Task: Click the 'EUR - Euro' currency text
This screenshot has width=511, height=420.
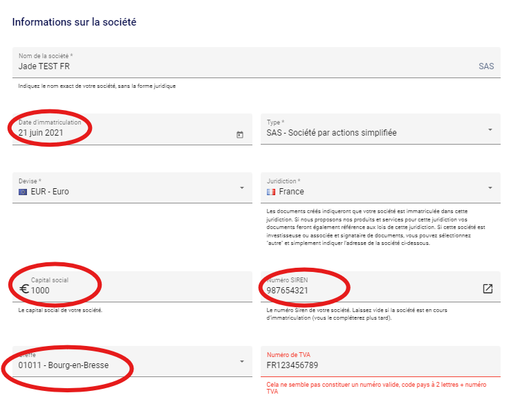Action: pos(50,192)
